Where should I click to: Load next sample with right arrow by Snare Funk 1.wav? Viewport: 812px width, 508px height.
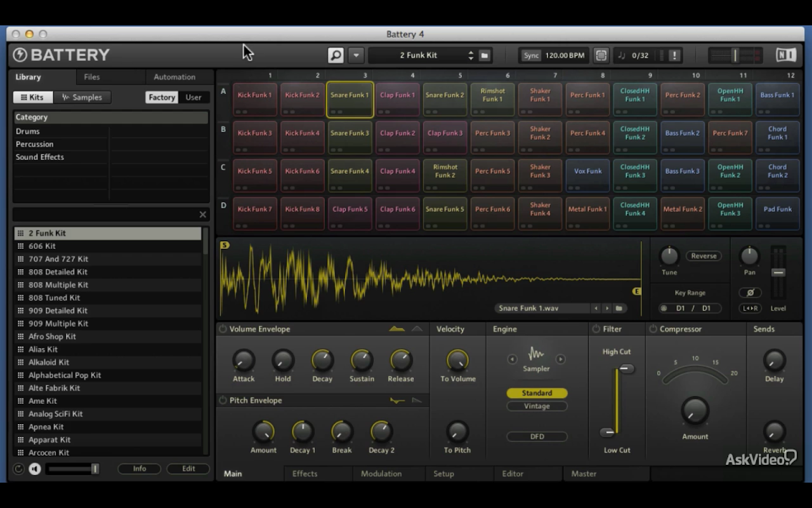point(607,309)
